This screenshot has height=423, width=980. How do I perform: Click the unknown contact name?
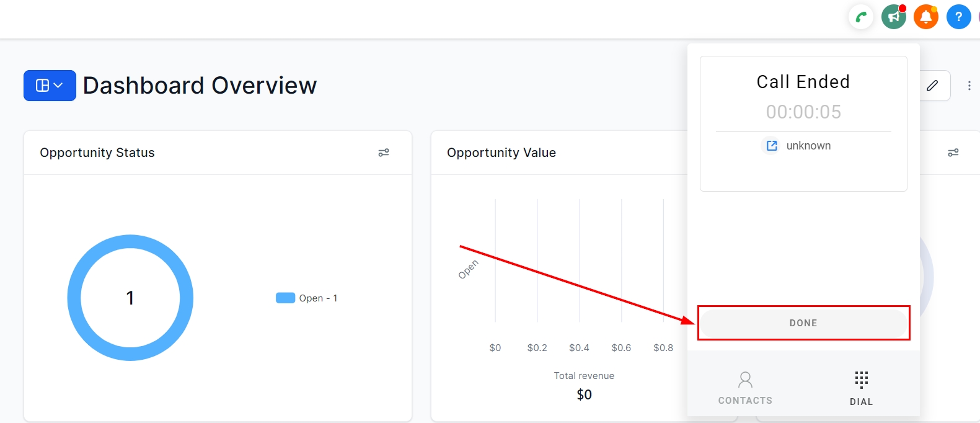[808, 146]
